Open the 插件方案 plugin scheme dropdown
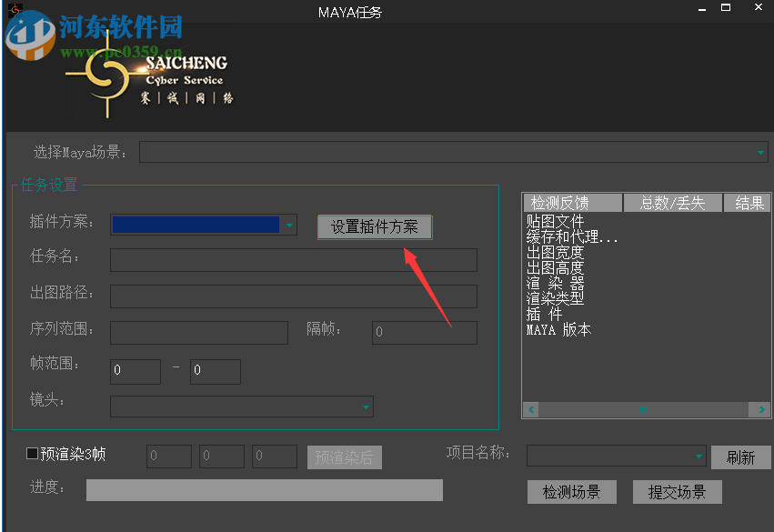The image size is (774, 532). 290,225
